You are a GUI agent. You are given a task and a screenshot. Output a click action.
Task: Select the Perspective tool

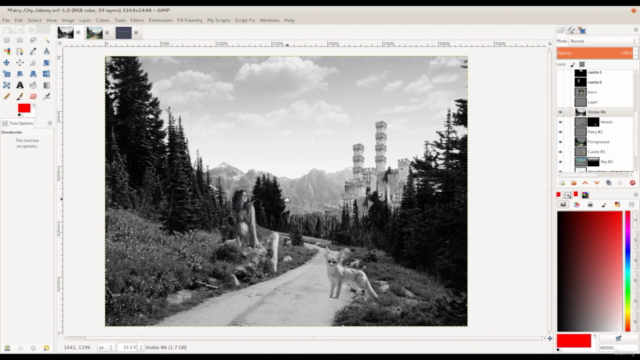point(33,74)
